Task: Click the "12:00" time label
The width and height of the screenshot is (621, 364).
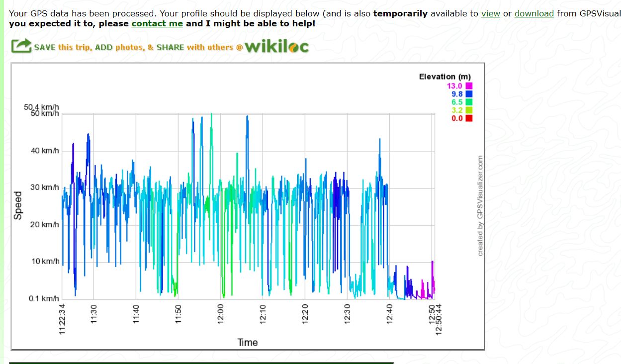Action: pos(220,314)
